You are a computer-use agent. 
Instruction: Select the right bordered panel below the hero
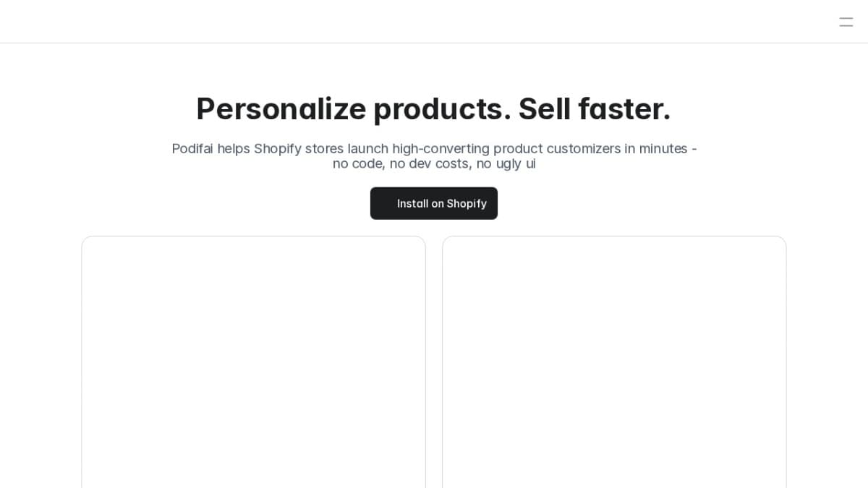pos(614,361)
